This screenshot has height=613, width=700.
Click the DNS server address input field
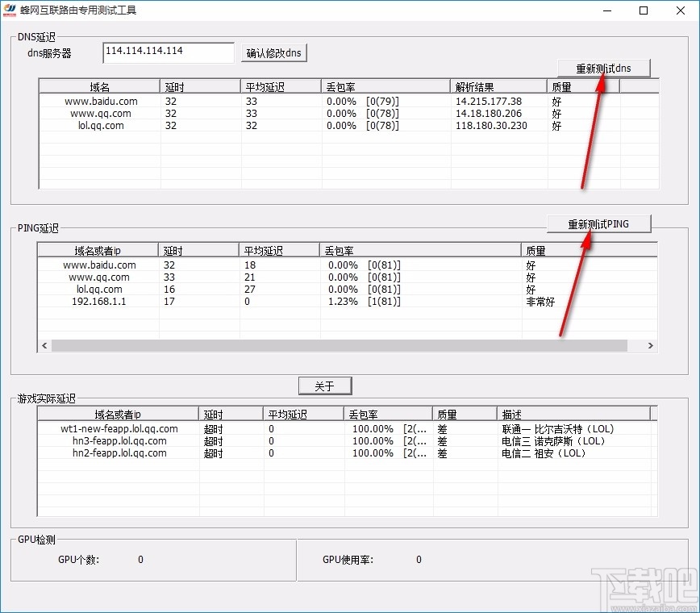168,52
